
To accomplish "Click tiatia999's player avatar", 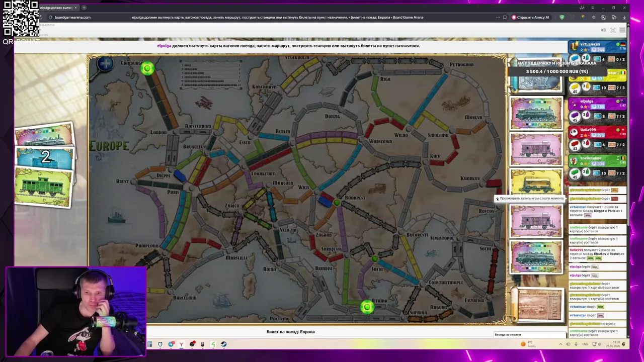I will pos(574,132).
